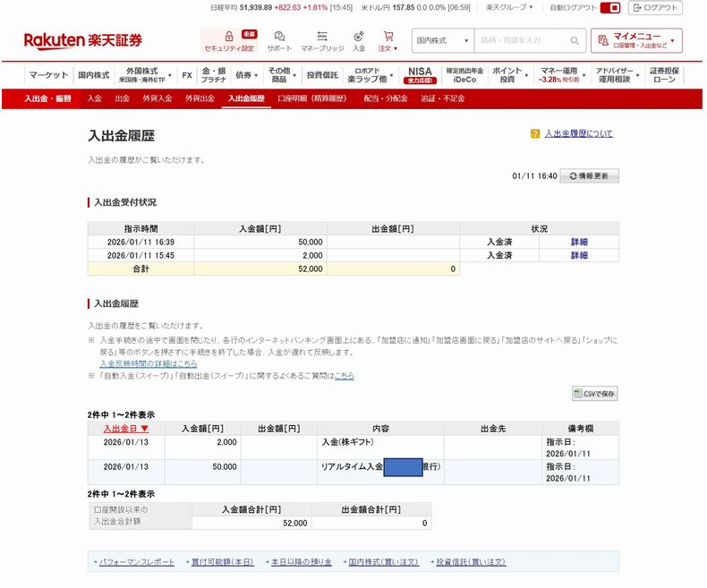Click the 入金(株ギフト) content cell
Screen dimensions: 707x588
click(380, 447)
